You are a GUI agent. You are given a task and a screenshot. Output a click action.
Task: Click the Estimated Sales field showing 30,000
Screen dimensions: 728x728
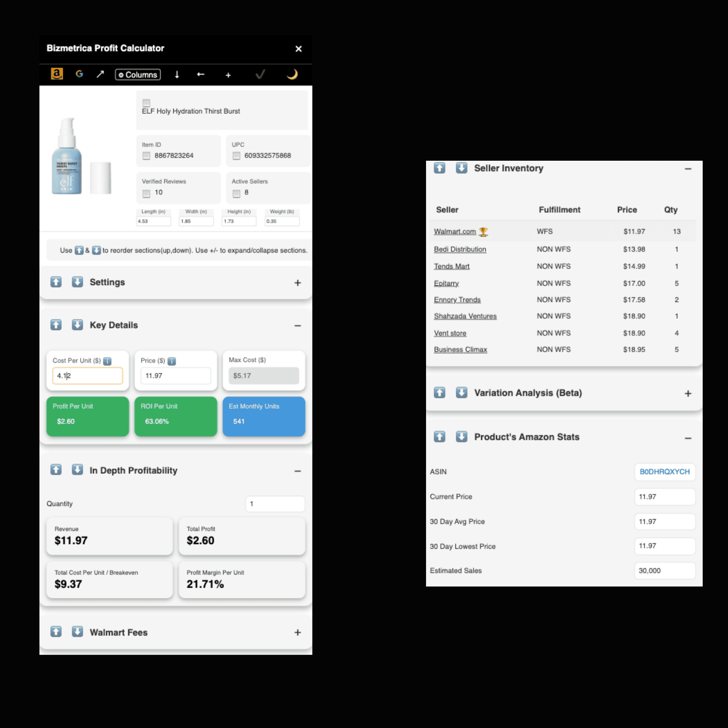pos(665,570)
